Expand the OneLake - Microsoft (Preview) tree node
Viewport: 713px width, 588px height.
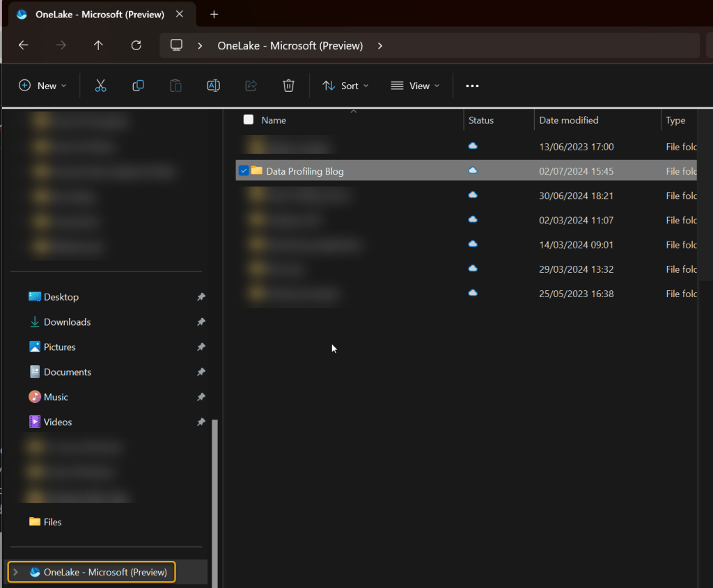tap(16, 572)
